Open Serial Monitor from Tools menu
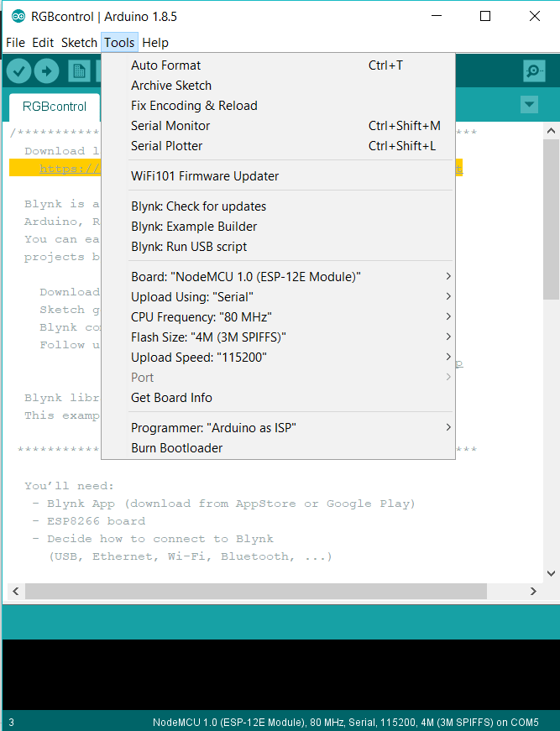The image size is (560, 731). pyautogui.click(x=278, y=125)
